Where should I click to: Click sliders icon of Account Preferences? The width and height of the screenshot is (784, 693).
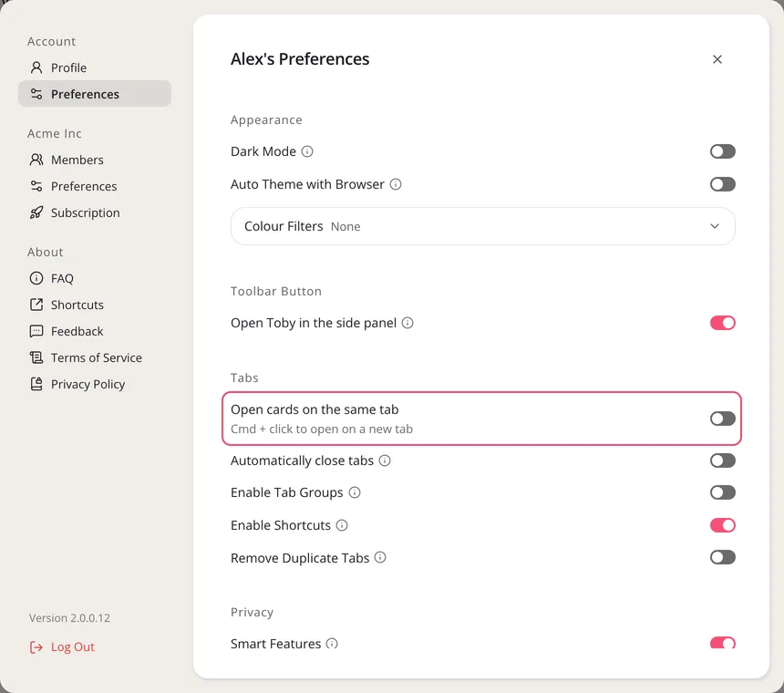(x=36, y=94)
